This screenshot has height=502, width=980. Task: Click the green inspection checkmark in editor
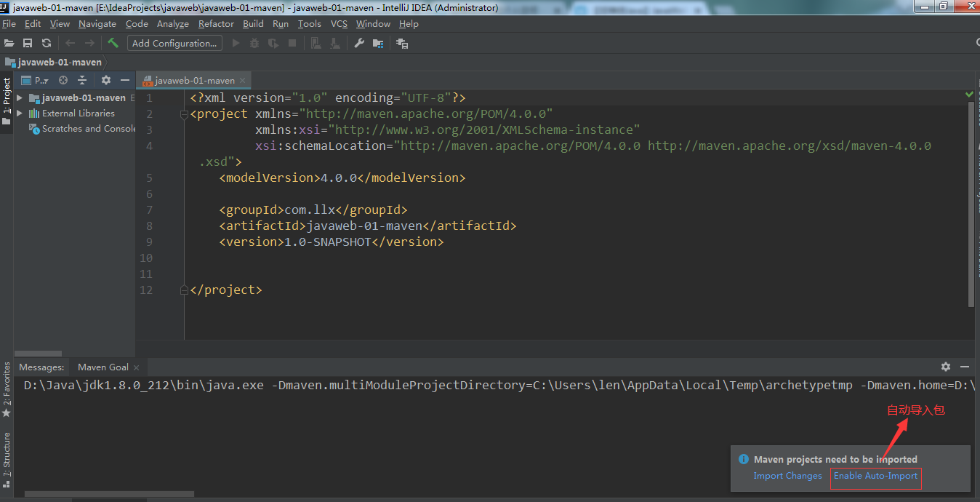coord(969,95)
